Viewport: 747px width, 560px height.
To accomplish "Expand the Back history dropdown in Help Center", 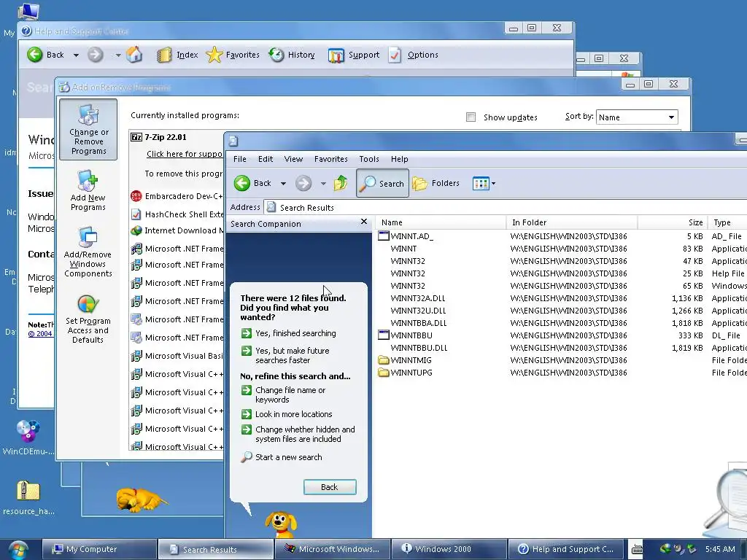I will pos(76,55).
